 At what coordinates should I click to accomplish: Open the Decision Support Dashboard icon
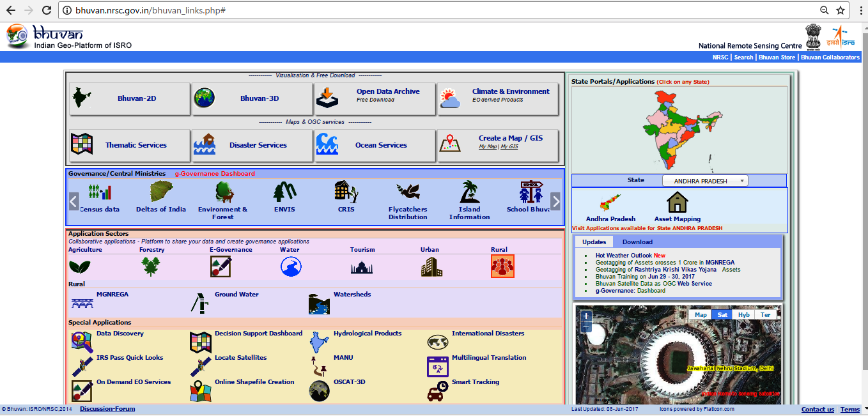[201, 343]
